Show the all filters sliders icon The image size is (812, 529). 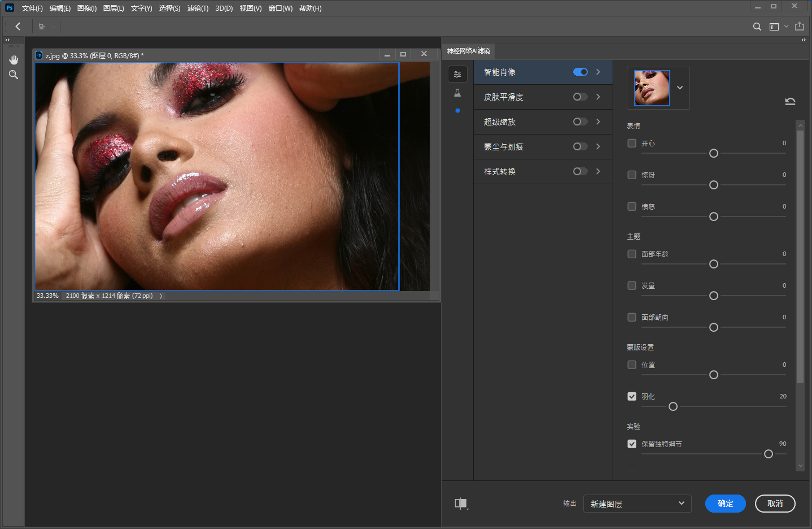pos(457,74)
